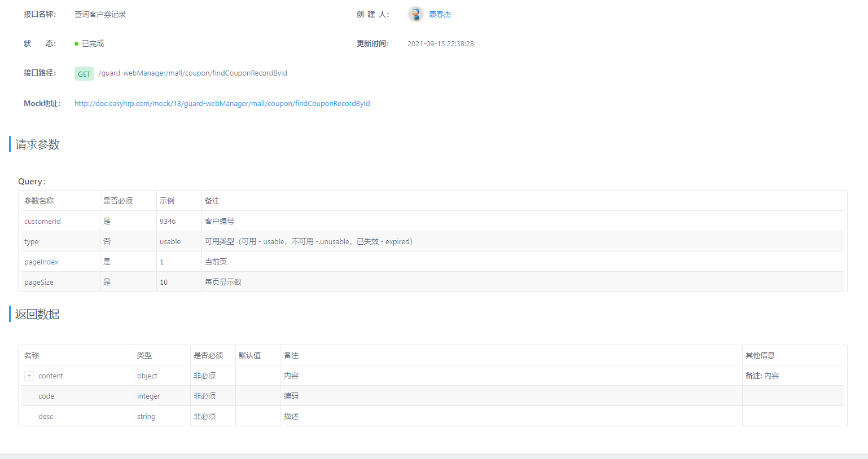Select the update time 2021-09-15 22:38:28
The height and width of the screenshot is (459, 868).
pos(441,44)
